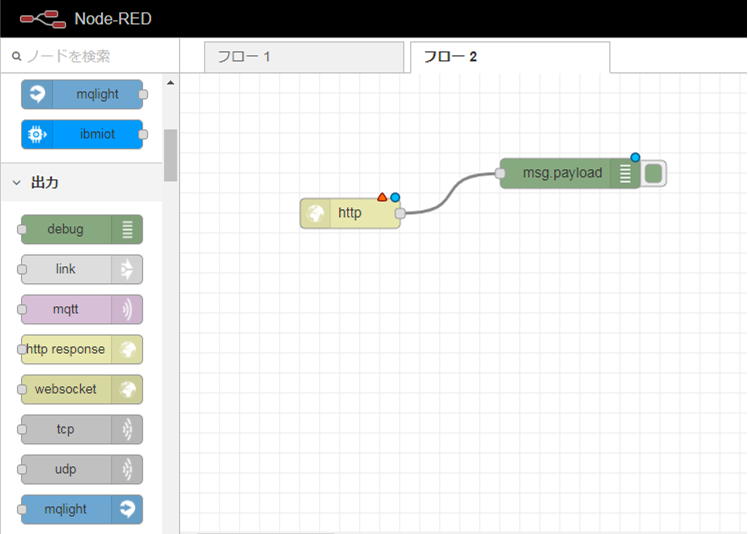The image size is (748, 534).
Task: Click the input port of websocket palette node
Action: pyautogui.click(x=22, y=390)
